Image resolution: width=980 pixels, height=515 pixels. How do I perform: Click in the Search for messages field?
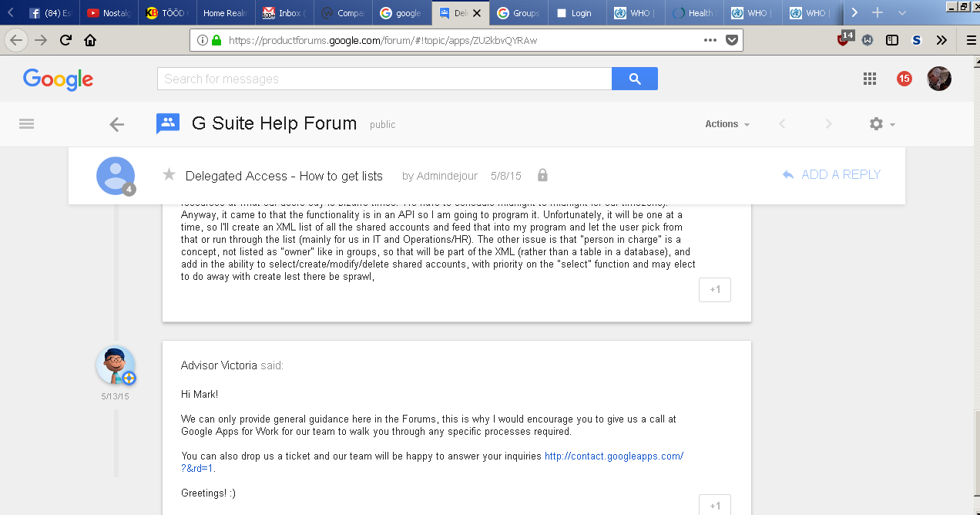click(x=384, y=79)
